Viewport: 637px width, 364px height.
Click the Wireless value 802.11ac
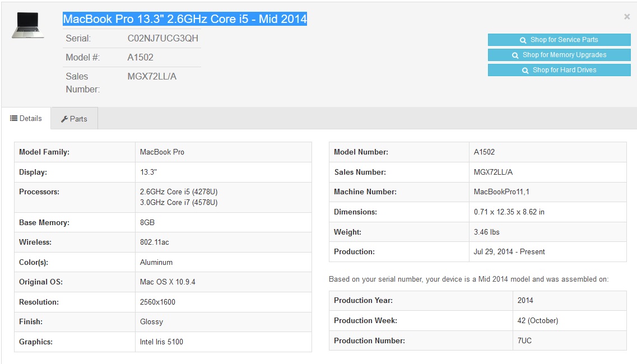(x=155, y=242)
